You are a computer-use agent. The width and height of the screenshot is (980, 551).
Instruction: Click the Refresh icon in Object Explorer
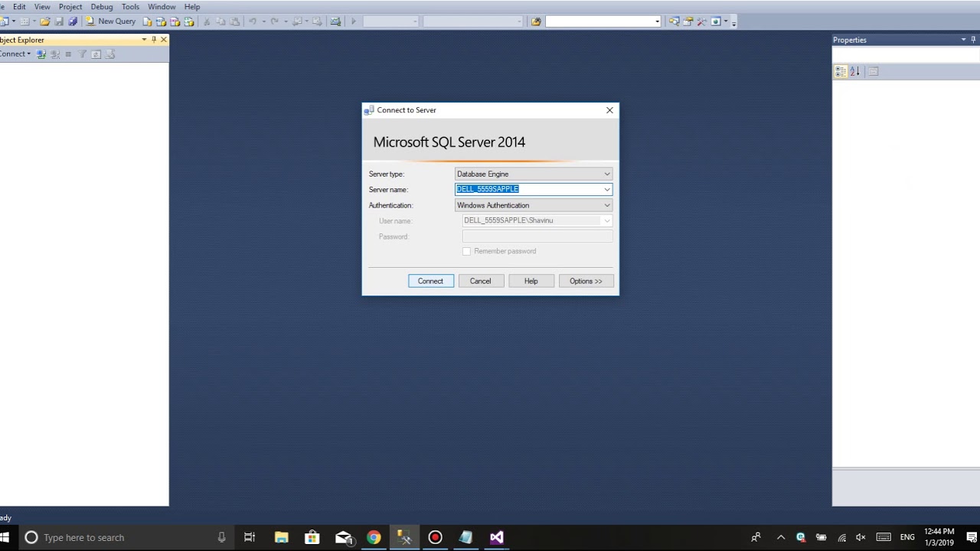[96, 54]
